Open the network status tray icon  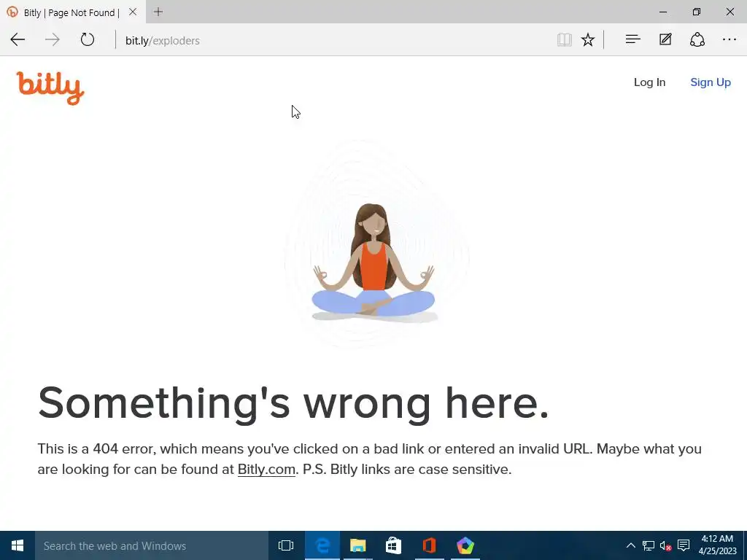pyautogui.click(x=649, y=545)
